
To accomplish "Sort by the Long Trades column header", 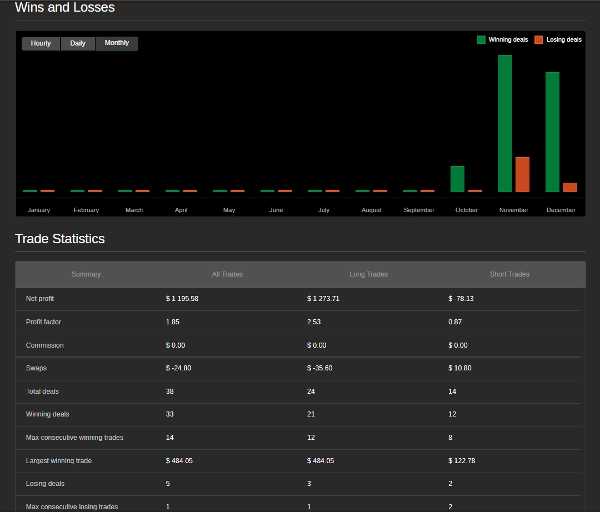I will tap(369, 274).
